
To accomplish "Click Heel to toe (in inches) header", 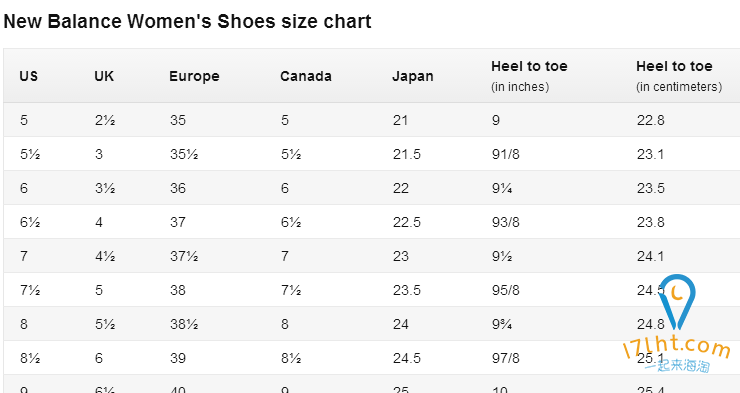I will [x=529, y=76].
